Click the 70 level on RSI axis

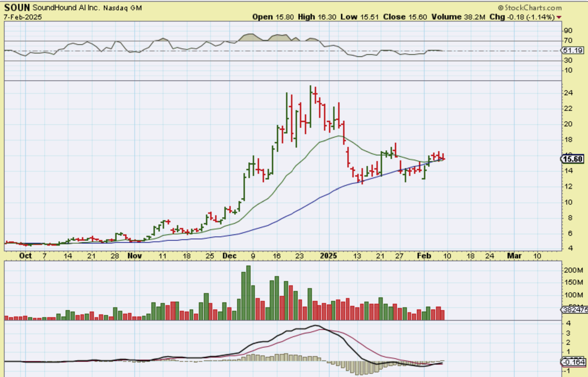pyautogui.click(x=568, y=40)
